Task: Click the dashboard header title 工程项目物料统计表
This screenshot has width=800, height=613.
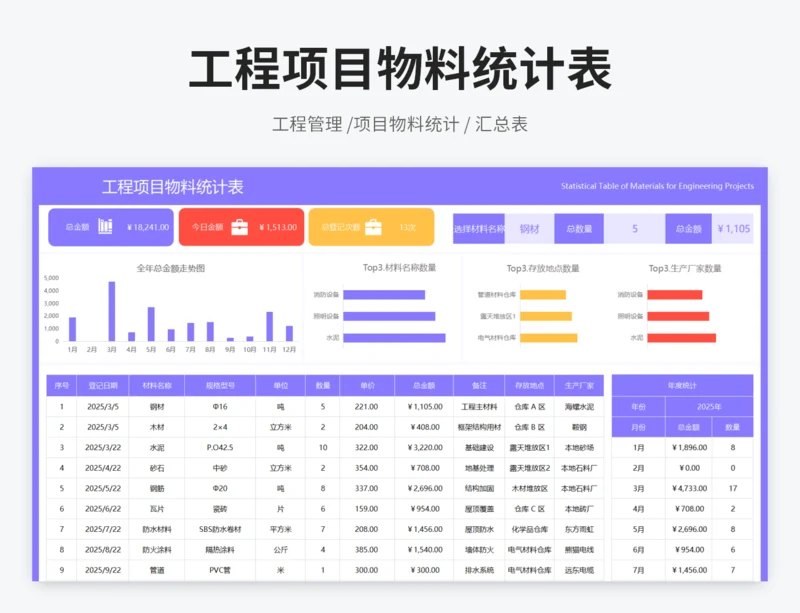Action: pos(172,187)
